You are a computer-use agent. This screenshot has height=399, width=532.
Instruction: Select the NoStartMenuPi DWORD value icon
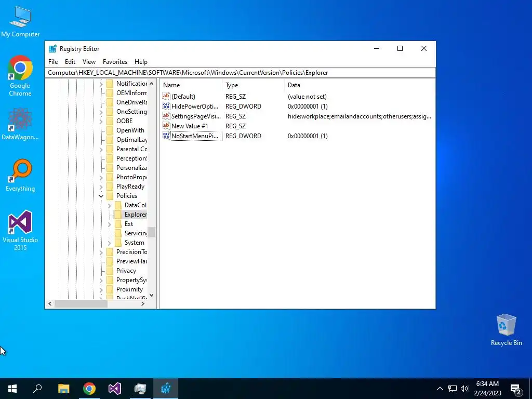166,136
